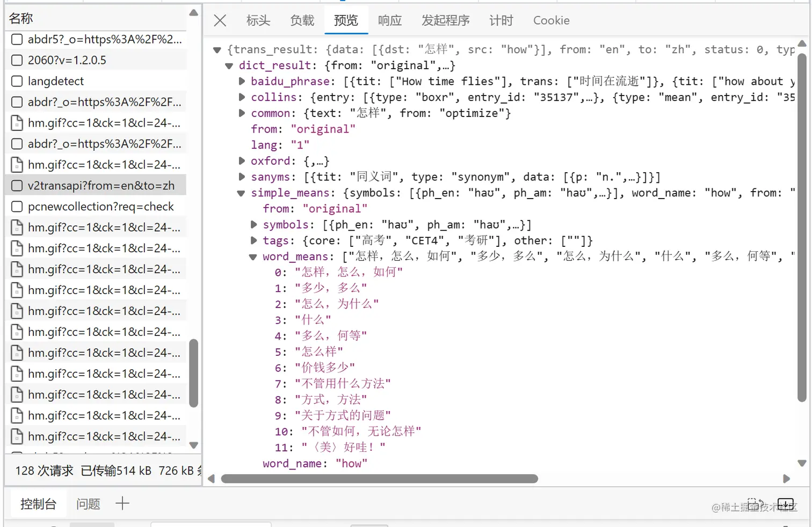Select the pcnewcollection?req=check request
The height and width of the screenshot is (527, 812).
tap(96, 207)
